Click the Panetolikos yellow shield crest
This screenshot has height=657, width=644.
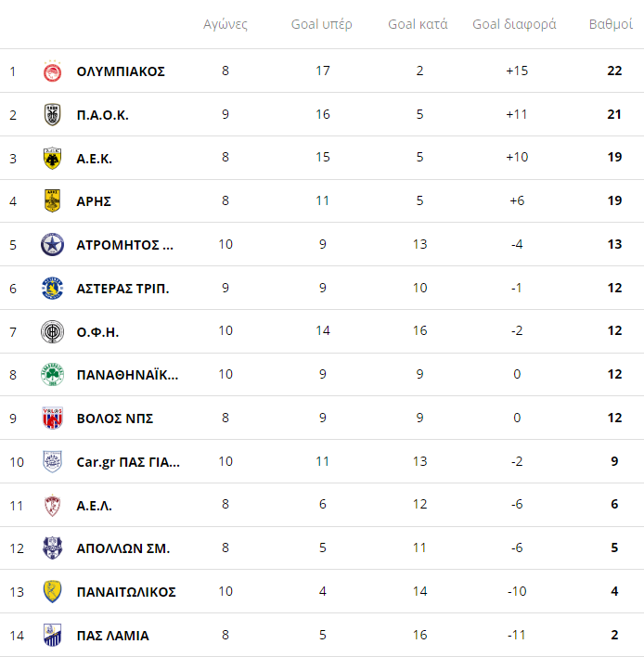(x=52, y=591)
